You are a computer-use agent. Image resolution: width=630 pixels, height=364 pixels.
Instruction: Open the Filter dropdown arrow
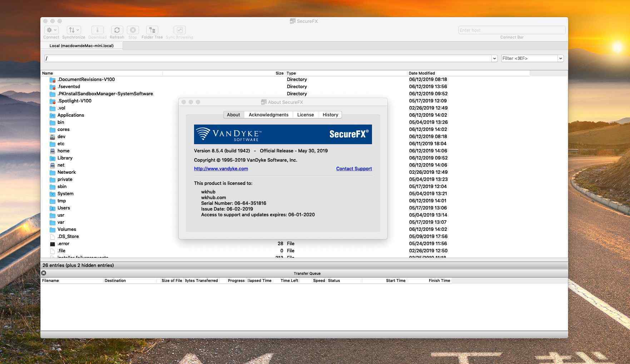pos(561,59)
